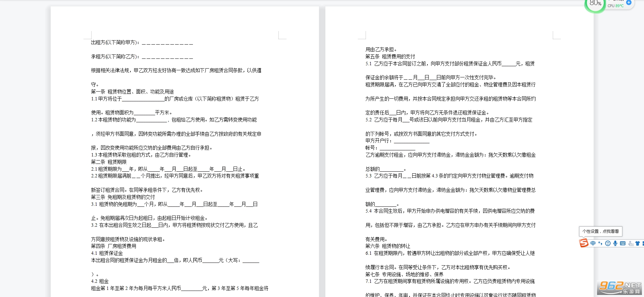Click the CPU 89℃ temperature readout
This screenshot has width=644, height=297.
pos(616,6)
